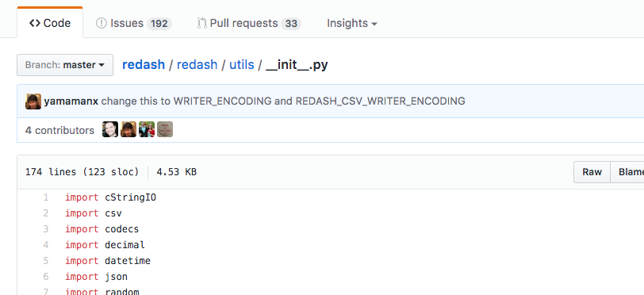Viewport: 644px width, 295px height.
Task: Click the pull request icon
Action: (201, 23)
